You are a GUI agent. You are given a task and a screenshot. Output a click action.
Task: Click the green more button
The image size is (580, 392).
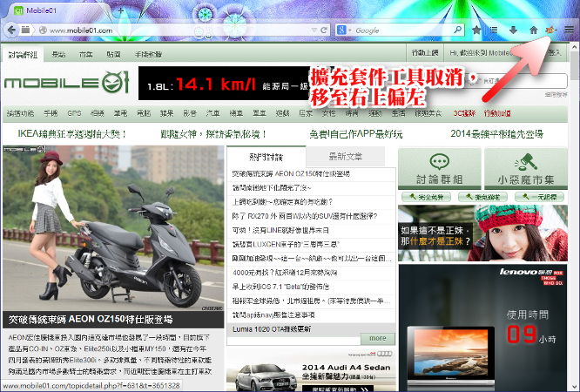[376, 337]
